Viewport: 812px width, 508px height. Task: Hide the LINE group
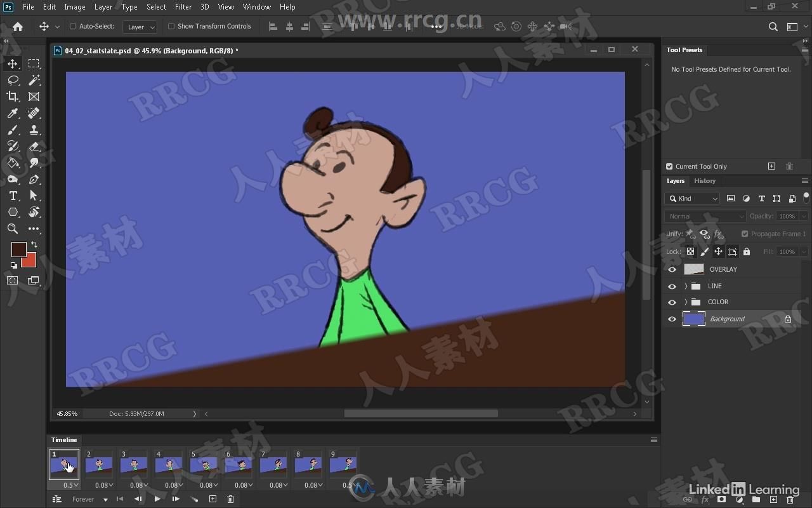coord(672,286)
